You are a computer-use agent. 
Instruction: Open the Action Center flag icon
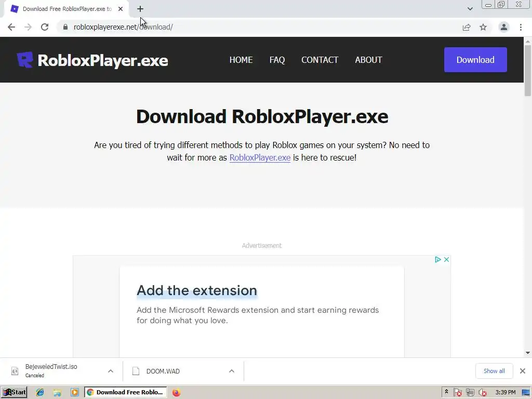click(x=457, y=393)
